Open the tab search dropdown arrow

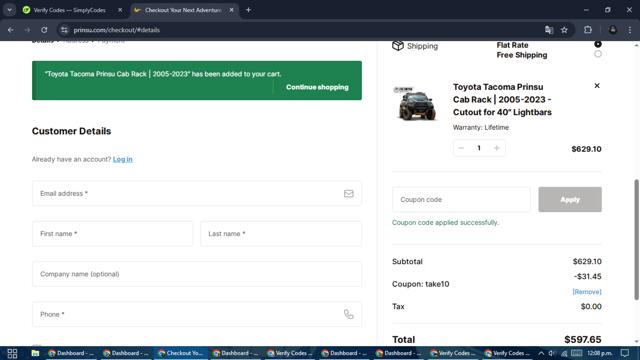click(x=9, y=10)
